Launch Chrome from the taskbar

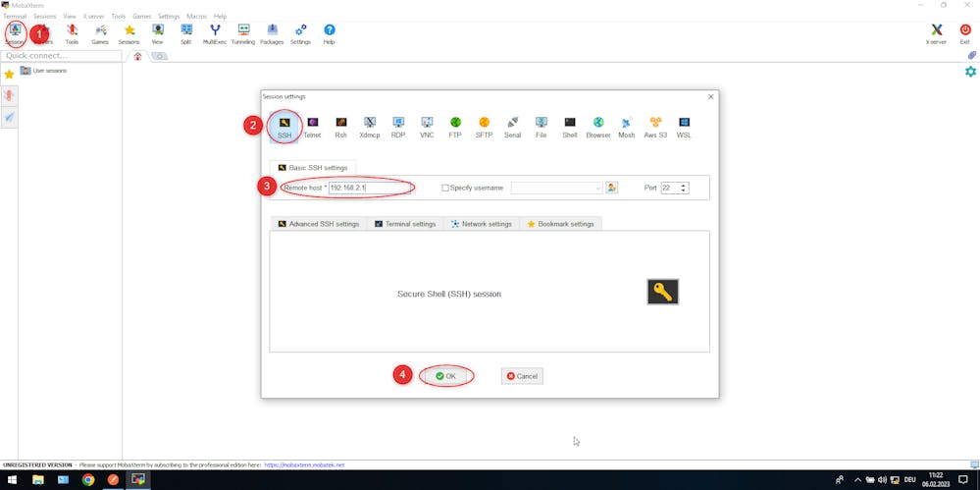tap(88, 480)
